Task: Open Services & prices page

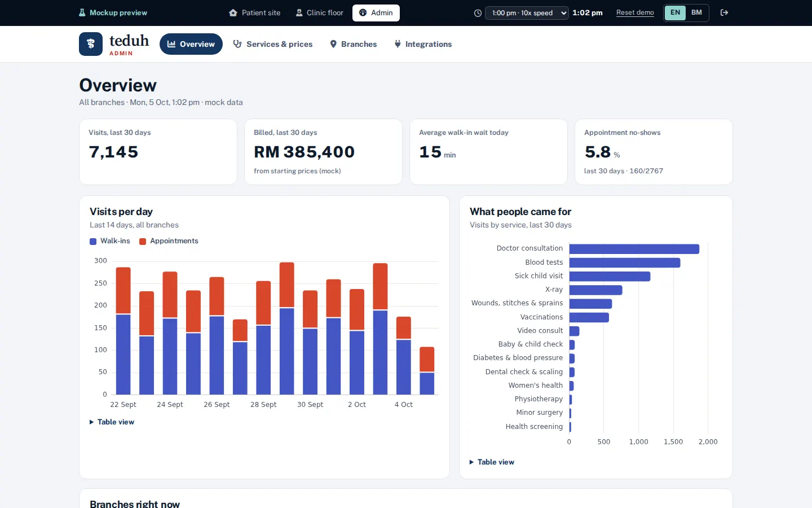Action: 273,44
